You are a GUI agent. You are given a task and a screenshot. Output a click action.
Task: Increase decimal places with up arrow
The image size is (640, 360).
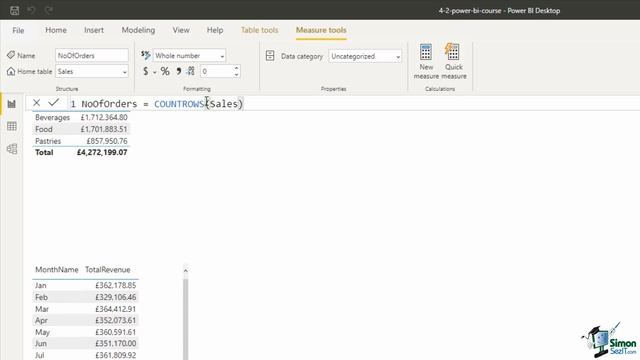coord(236,68)
